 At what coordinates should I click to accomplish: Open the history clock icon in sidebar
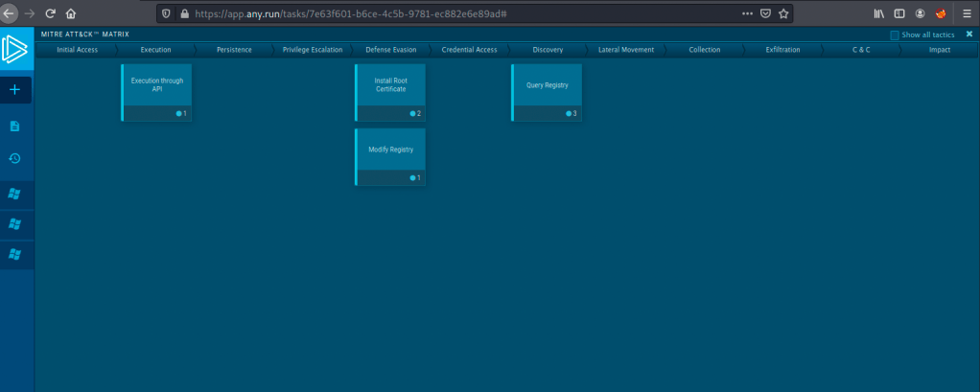click(x=15, y=158)
